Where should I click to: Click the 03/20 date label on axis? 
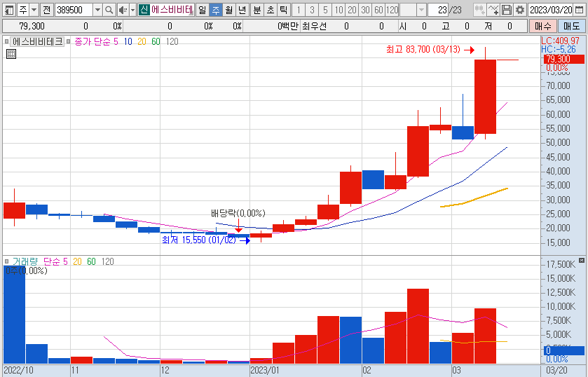pos(557,371)
